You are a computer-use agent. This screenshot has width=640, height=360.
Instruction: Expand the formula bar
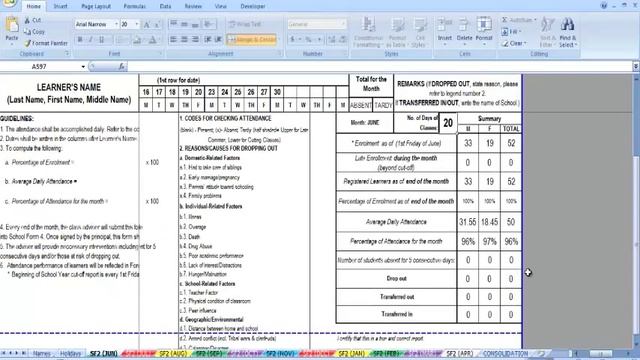(636, 66)
